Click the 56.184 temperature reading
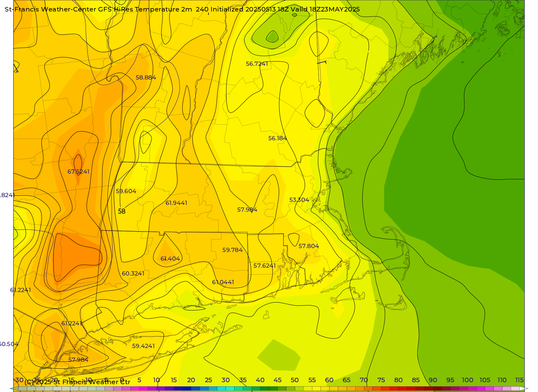Screen dimensions: 538x392 click(278, 138)
